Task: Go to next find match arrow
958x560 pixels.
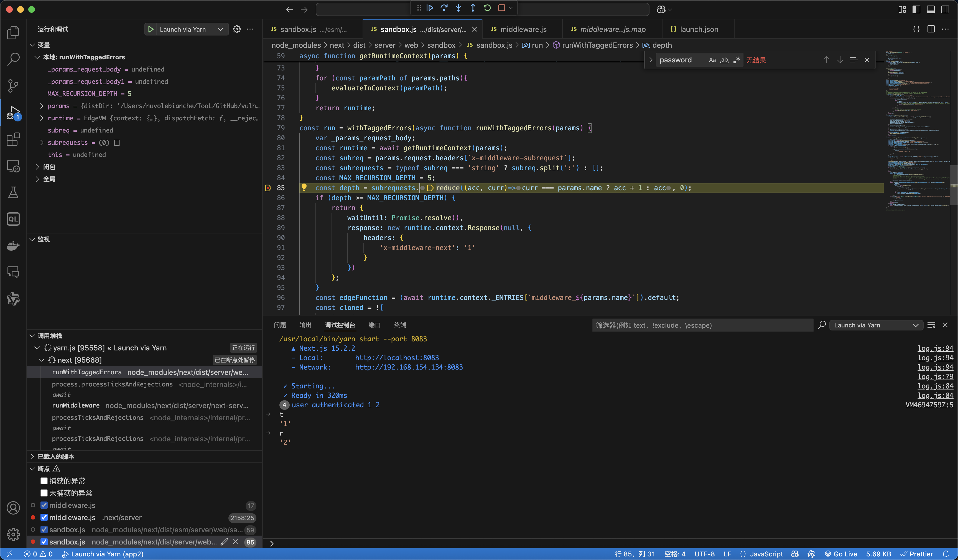Action: [x=840, y=60]
